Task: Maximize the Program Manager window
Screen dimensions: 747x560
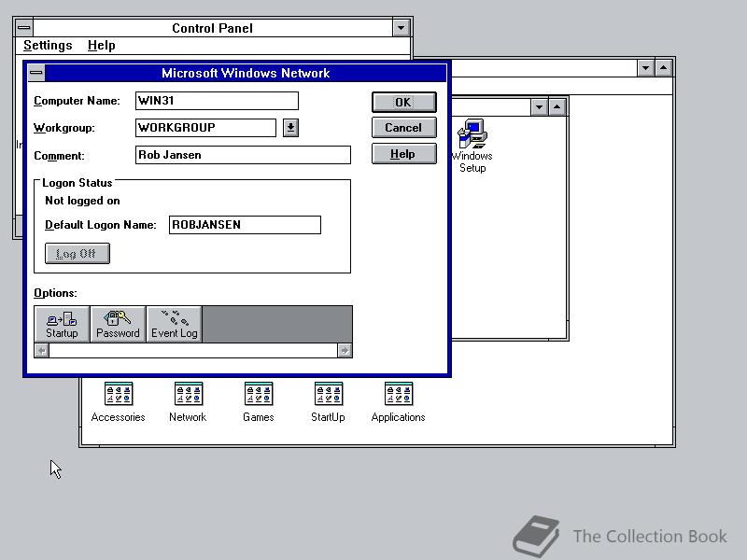Action: pos(664,68)
